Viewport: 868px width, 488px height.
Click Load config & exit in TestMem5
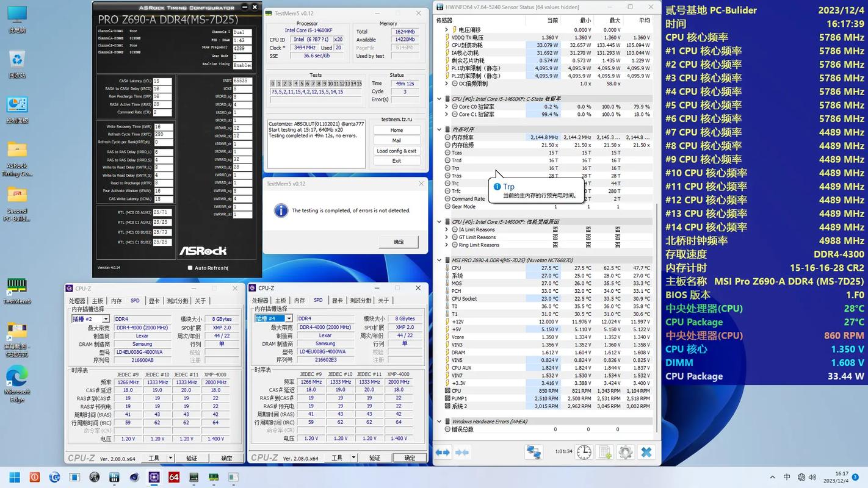(397, 151)
